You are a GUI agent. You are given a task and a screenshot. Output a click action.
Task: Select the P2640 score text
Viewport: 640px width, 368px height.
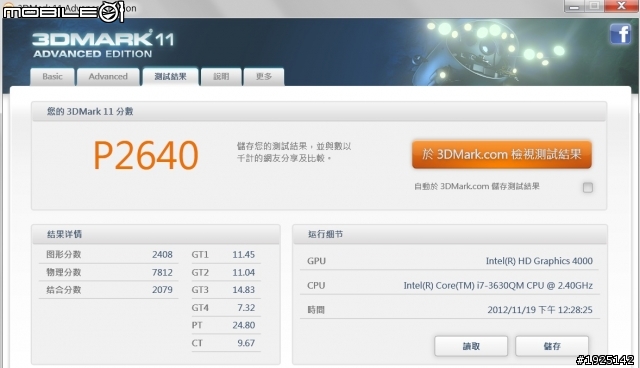[146, 155]
